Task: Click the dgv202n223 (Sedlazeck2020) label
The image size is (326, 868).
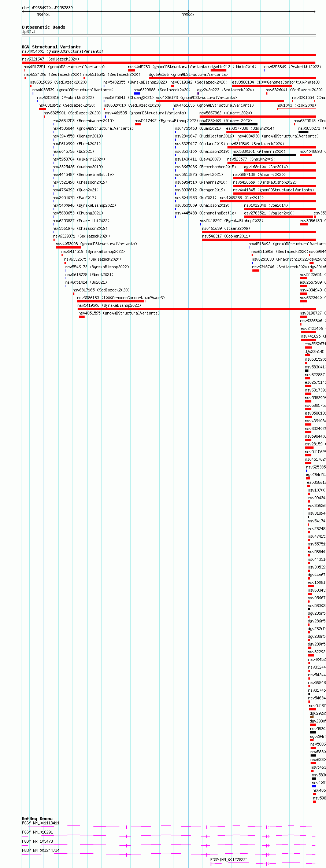Action: 226,90
